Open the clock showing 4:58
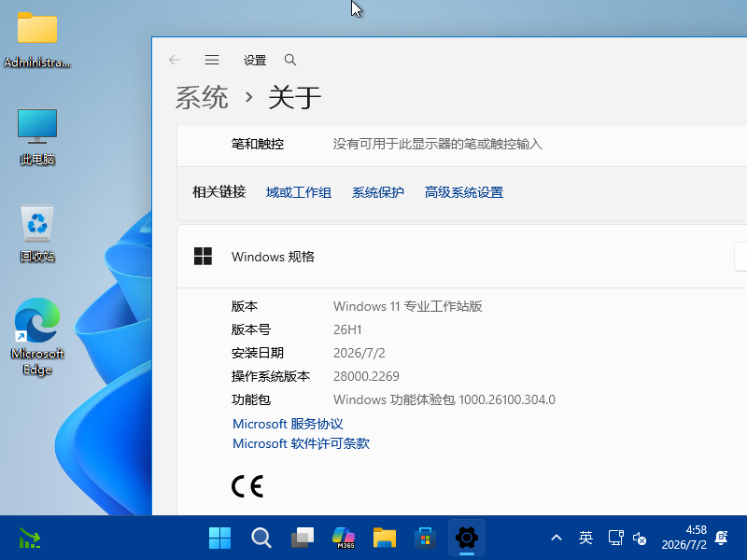Image resolution: width=747 pixels, height=560 pixels. (x=684, y=538)
